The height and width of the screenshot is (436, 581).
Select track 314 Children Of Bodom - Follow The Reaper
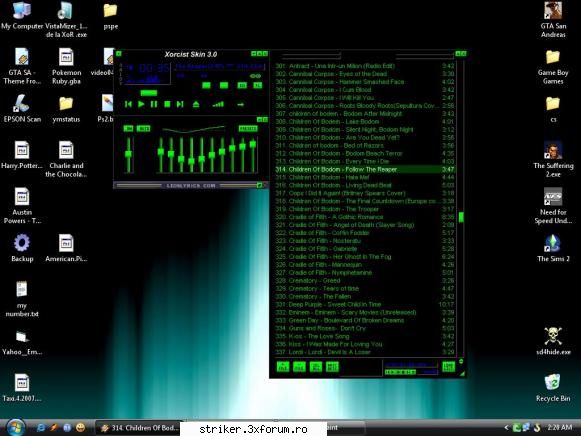(x=365, y=169)
